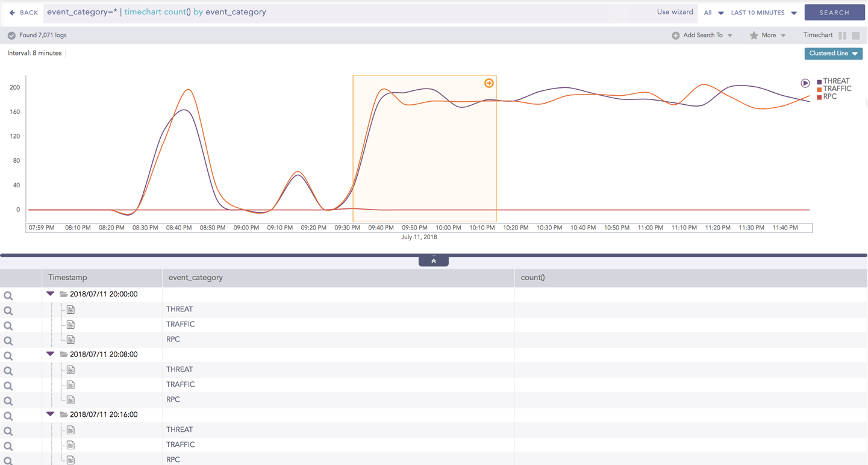Collapse the 2018/07/11 20:00:00 group
This screenshot has height=465, width=868.
pyautogui.click(x=51, y=294)
